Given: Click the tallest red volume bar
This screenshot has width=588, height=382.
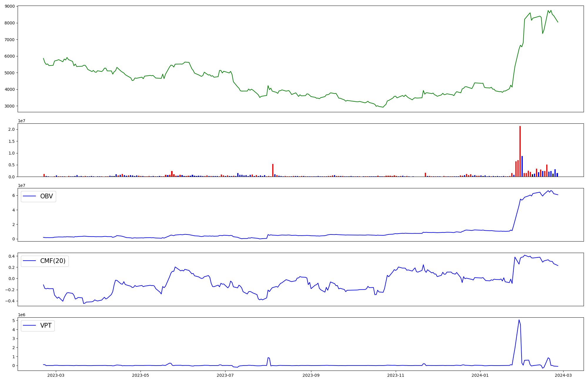Looking at the screenshot, I should pyautogui.click(x=520, y=151).
